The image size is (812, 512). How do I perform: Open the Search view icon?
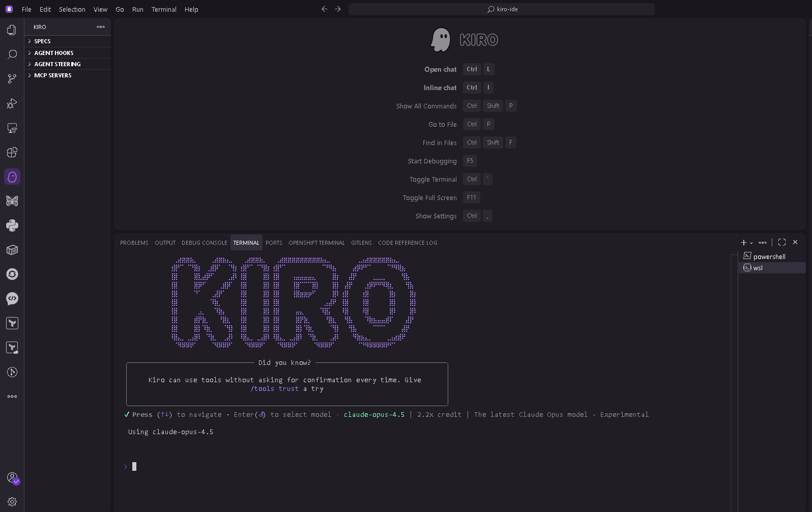(12, 54)
